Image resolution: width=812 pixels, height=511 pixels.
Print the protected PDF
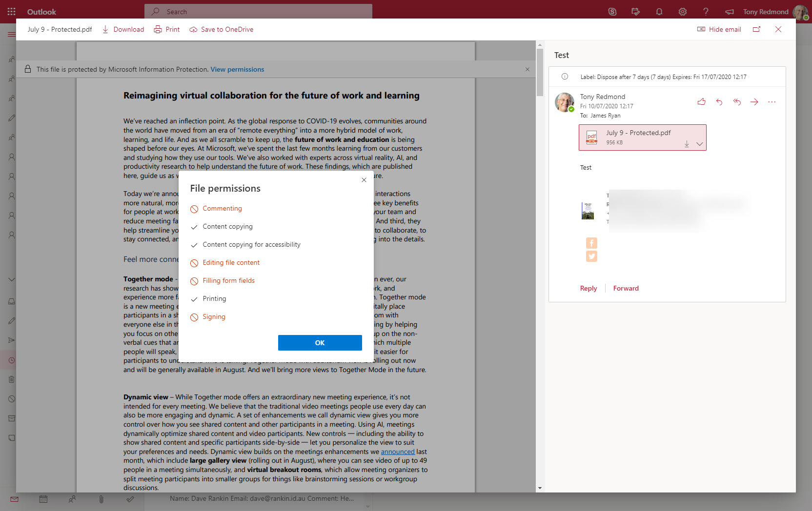(x=167, y=29)
